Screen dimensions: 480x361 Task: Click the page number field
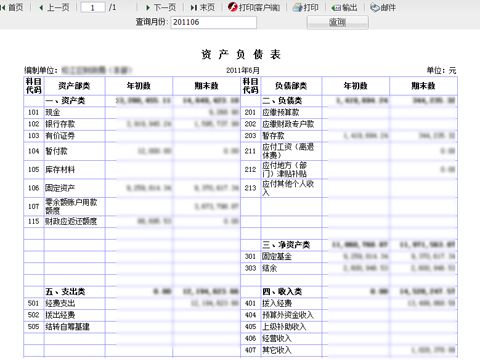pos(93,7)
